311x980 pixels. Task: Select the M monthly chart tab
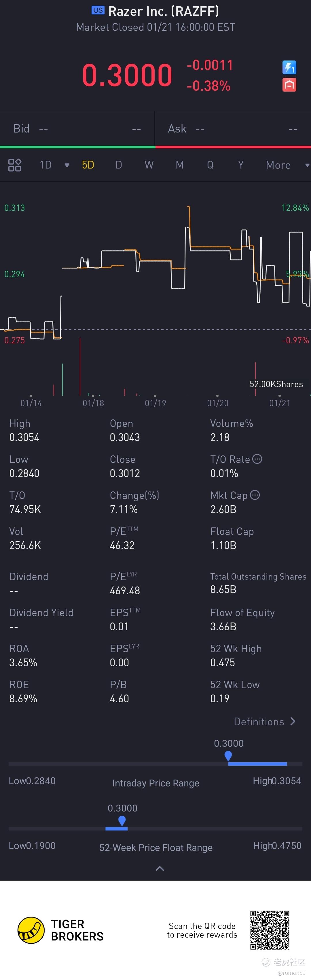tap(179, 165)
